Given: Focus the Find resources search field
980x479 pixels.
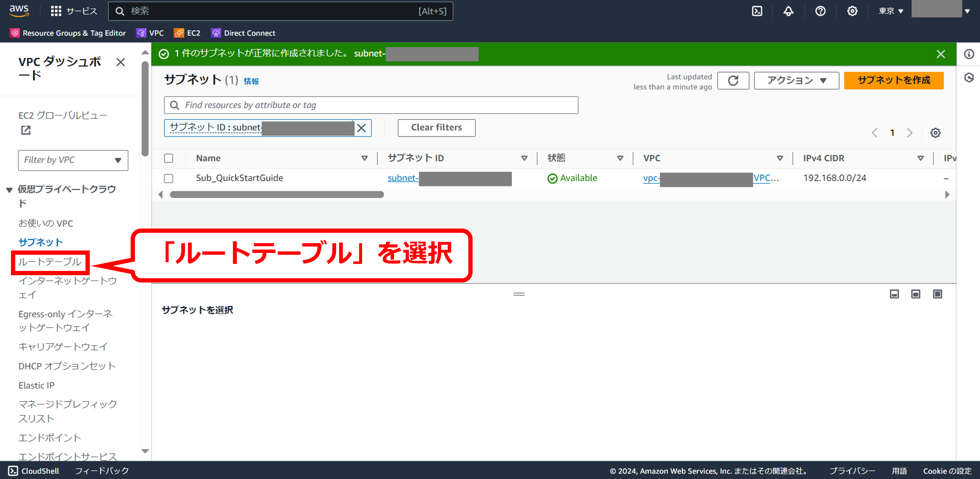Looking at the screenshot, I should (x=371, y=105).
